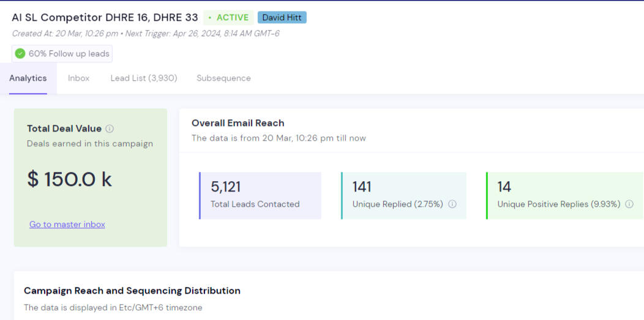Click the 60% Follow up leads label
This screenshot has width=644, height=320.
[x=69, y=54]
